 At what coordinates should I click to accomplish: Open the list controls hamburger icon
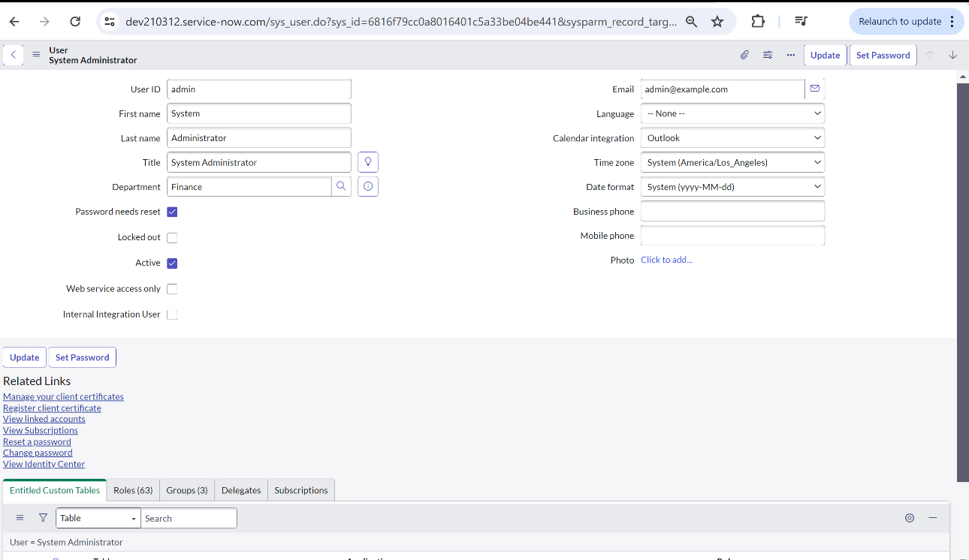pyautogui.click(x=20, y=518)
